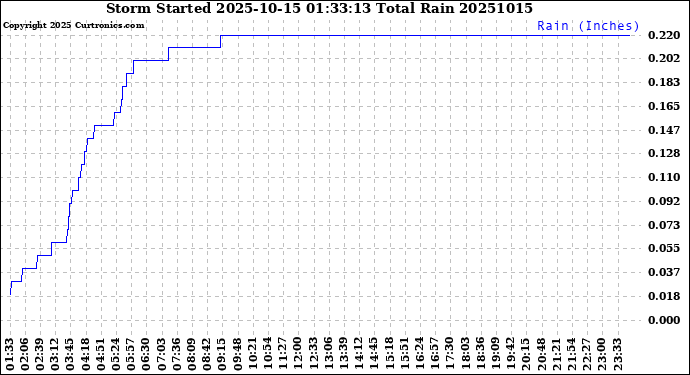Click the 0.037 y-axis value
This screenshot has width=690, height=375.
pyautogui.click(x=664, y=272)
